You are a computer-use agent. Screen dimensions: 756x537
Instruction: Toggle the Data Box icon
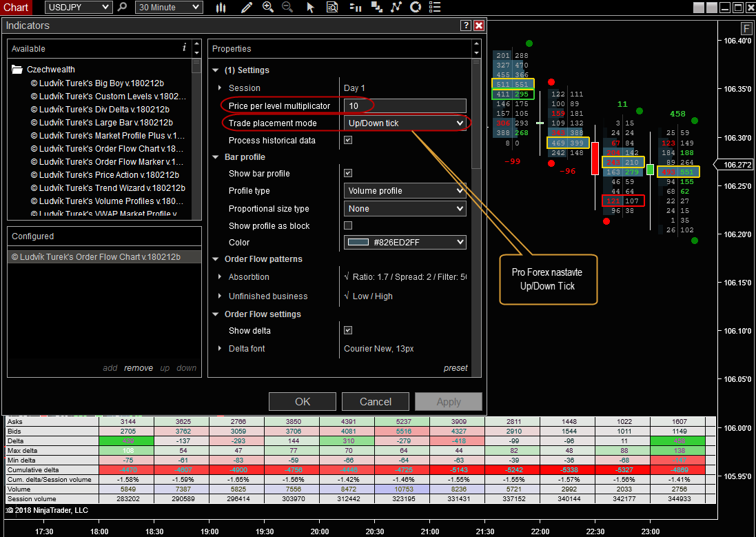[x=332, y=7]
